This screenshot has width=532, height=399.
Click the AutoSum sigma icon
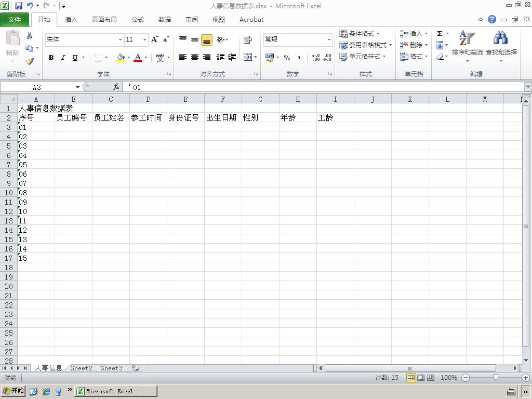(440, 33)
